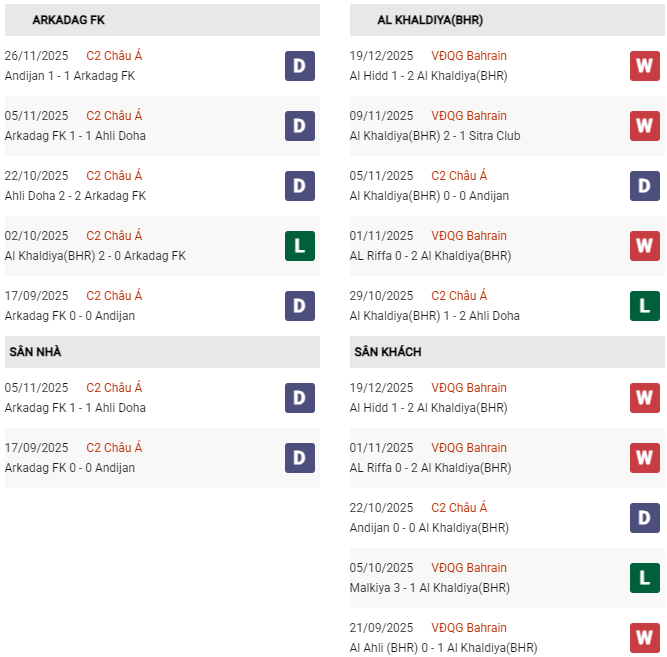Screen dimensions: 667x657
Task: Open the AL Riffa 0 - 2 match under AL KHALDIYA(BHR)
Action: point(430,256)
